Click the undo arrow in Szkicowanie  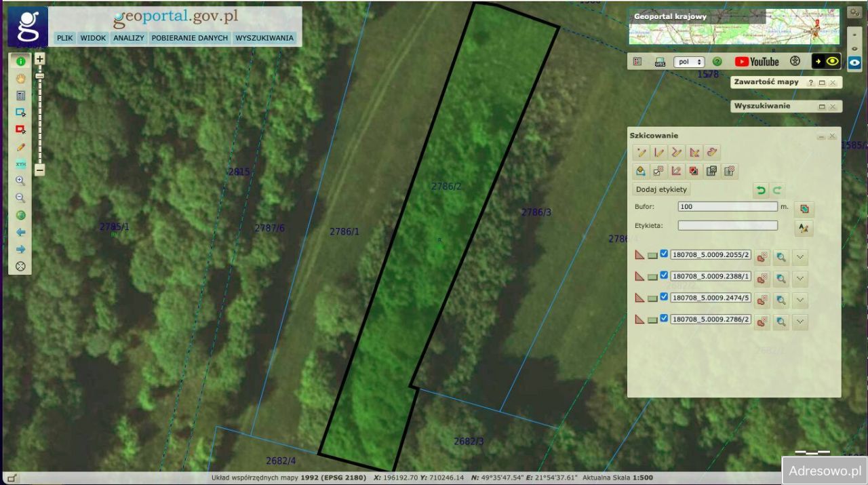(762, 191)
